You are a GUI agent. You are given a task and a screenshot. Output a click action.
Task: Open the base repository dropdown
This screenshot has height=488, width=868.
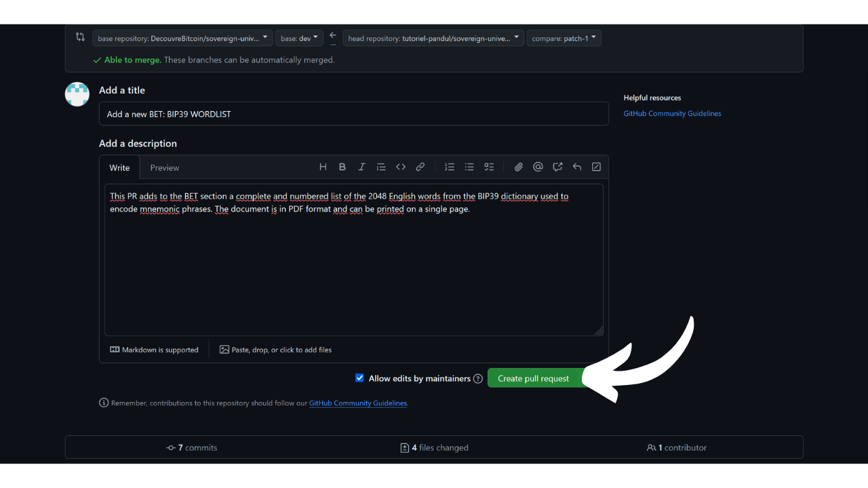click(x=182, y=38)
